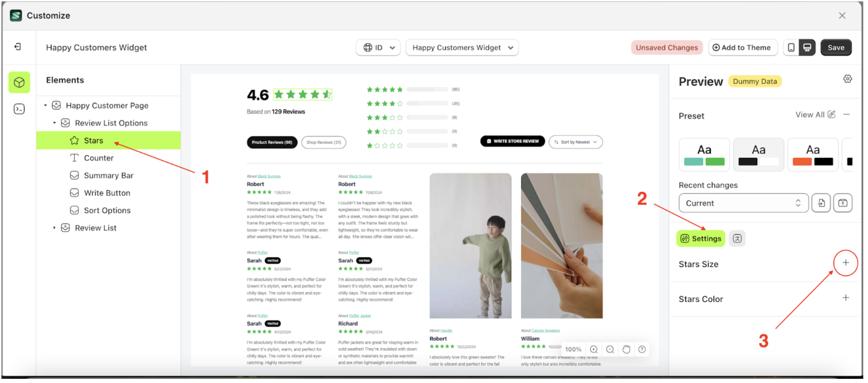
Task: Switch to mobile preview mode
Action: coord(791,47)
